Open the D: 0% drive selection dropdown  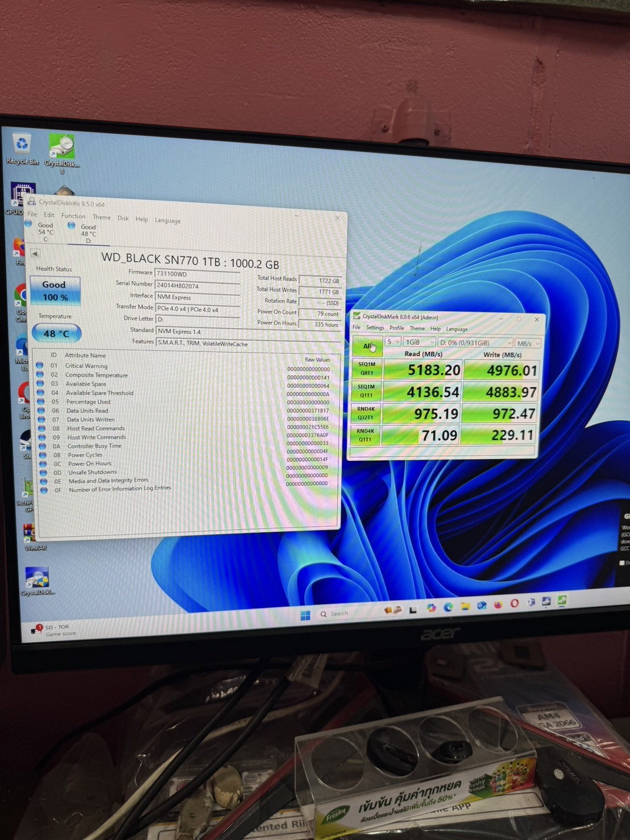pos(475,343)
